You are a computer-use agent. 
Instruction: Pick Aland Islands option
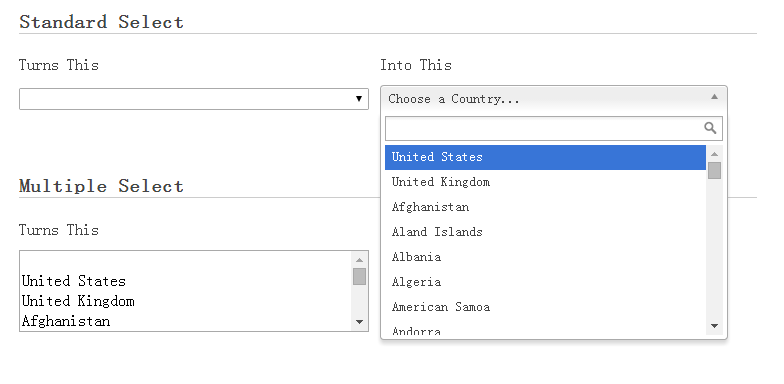tap(545, 232)
